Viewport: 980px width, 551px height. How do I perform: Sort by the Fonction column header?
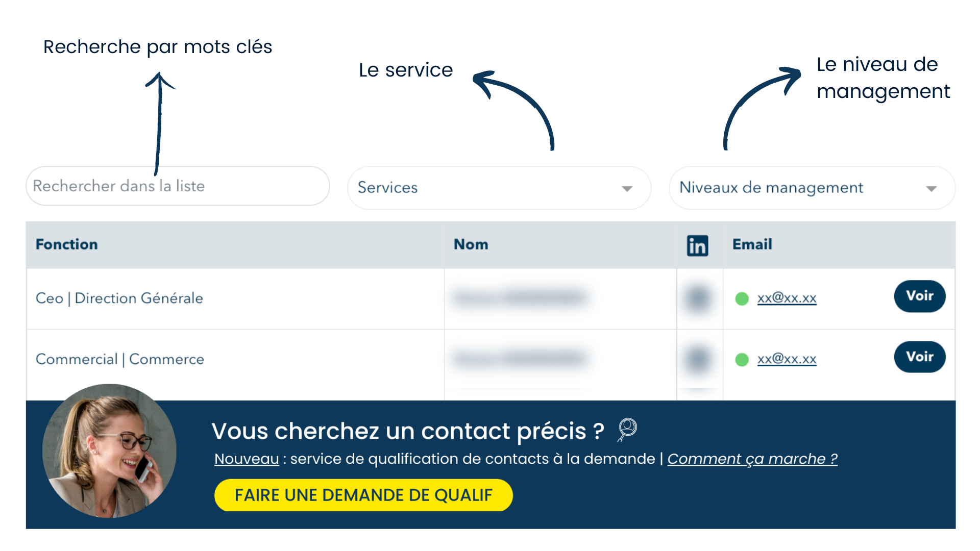point(67,244)
